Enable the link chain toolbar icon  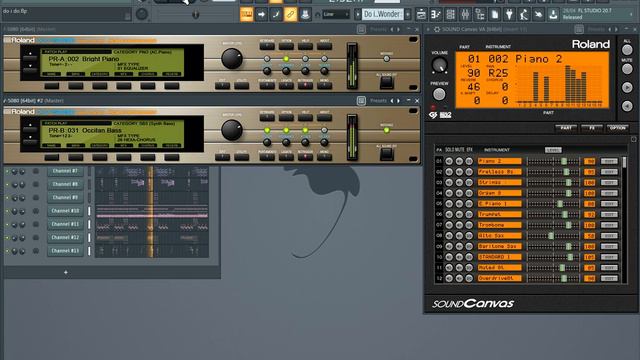click(291, 15)
